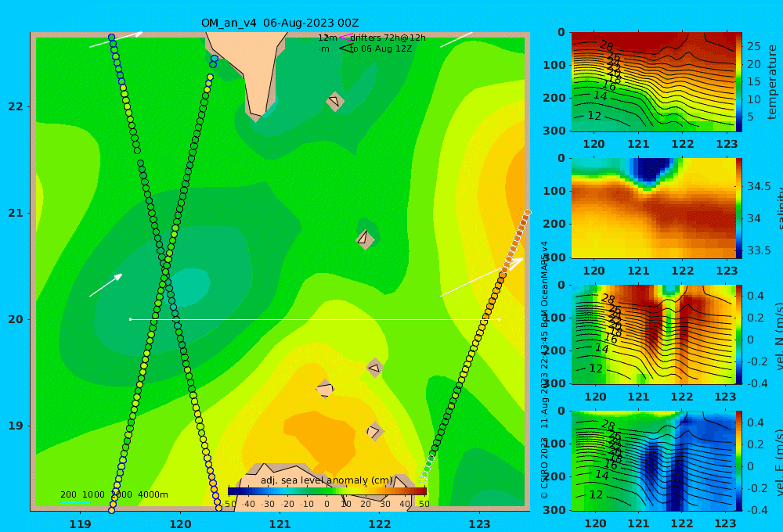Click longitude 121 under the temperature panel

tap(638, 144)
